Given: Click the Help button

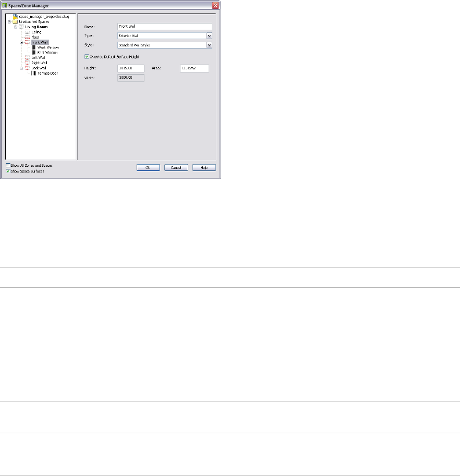Looking at the screenshot, I should pyautogui.click(x=204, y=167).
